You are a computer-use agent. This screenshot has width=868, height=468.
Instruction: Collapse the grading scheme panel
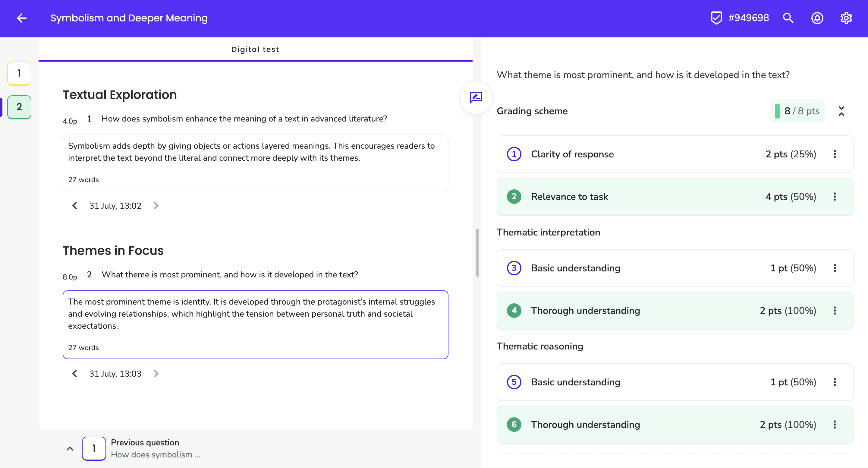pos(841,111)
